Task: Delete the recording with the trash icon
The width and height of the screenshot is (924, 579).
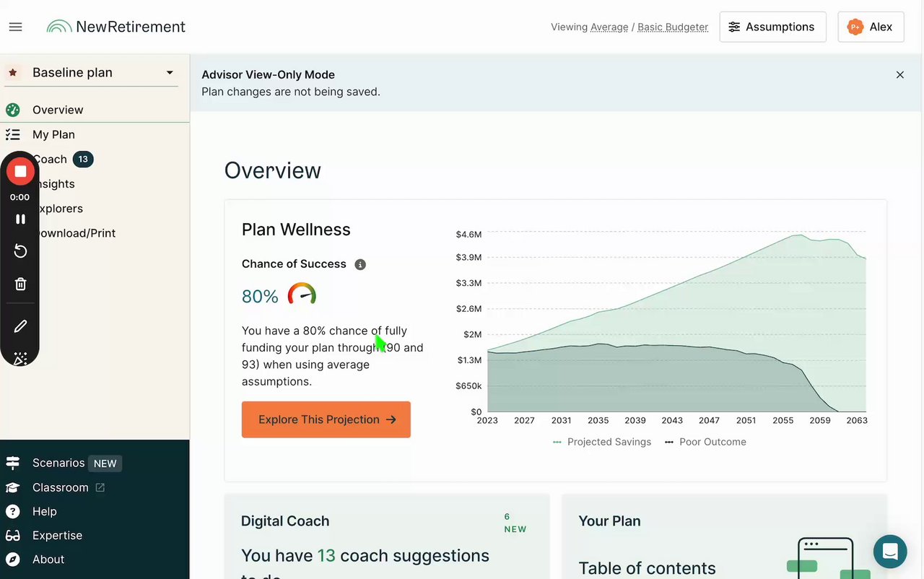Action: pyautogui.click(x=20, y=284)
